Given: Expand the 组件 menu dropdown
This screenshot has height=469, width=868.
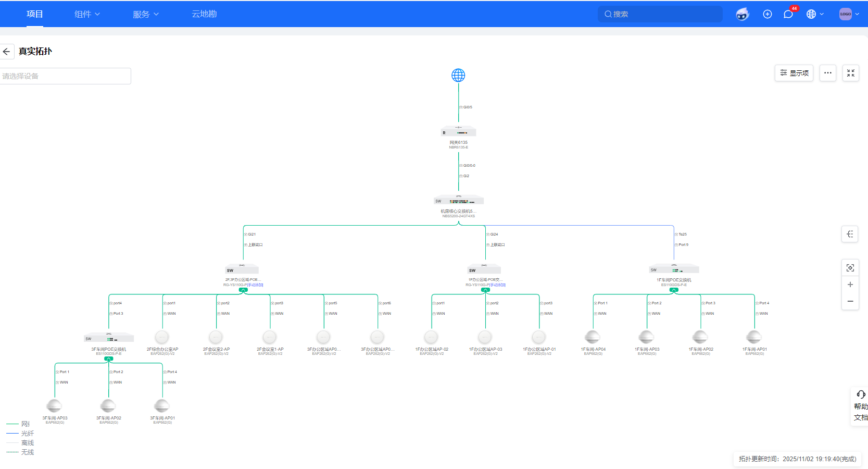Looking at the screenshot, I should pos(87,15).
